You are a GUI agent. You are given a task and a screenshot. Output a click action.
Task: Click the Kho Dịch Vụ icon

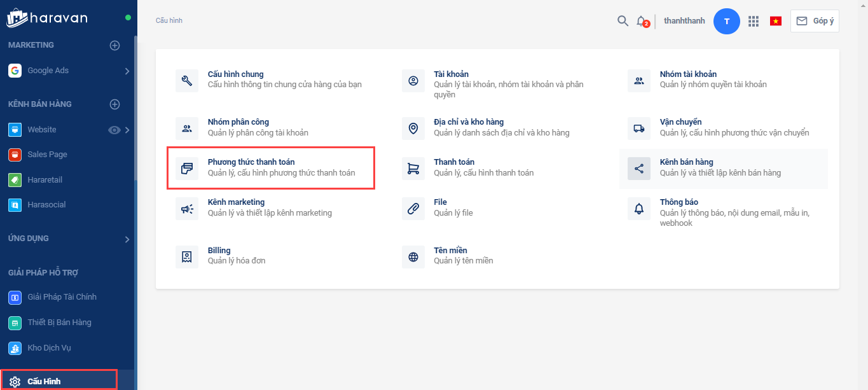[15, 348]
